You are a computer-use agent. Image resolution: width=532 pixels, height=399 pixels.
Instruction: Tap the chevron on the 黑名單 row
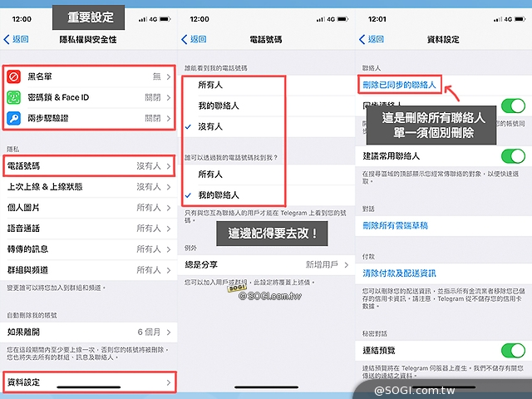pos(169,77)
